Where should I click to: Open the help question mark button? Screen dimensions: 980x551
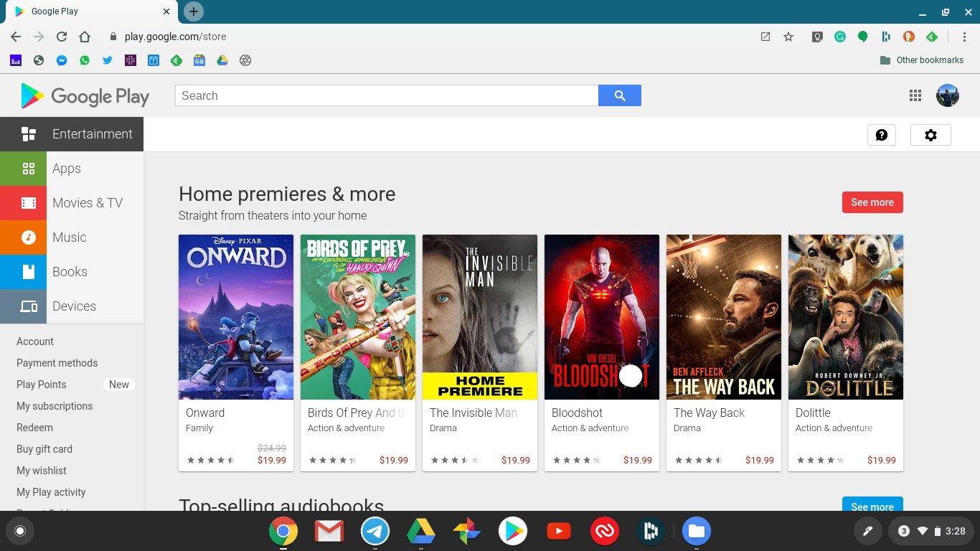[x=882, y=135]
